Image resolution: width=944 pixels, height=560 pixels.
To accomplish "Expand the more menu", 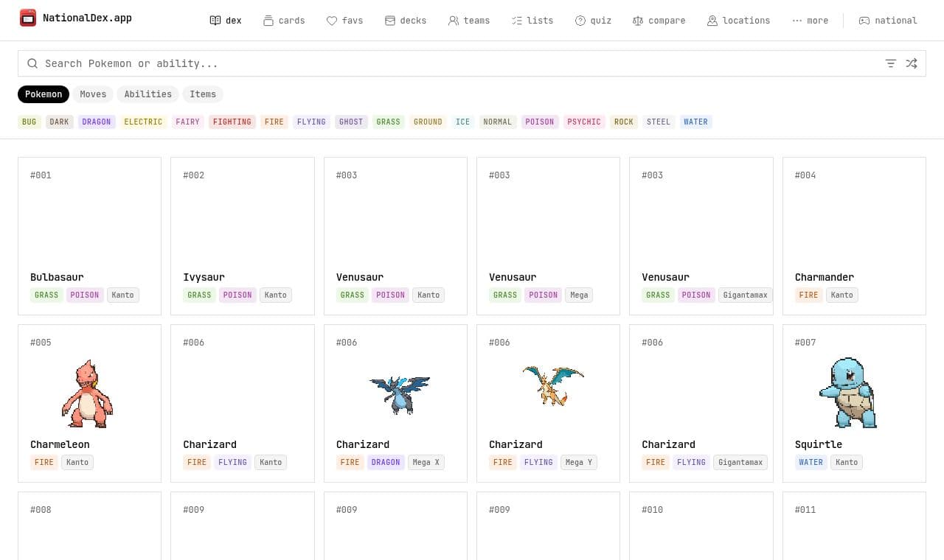I will click(x=810, y=21).
